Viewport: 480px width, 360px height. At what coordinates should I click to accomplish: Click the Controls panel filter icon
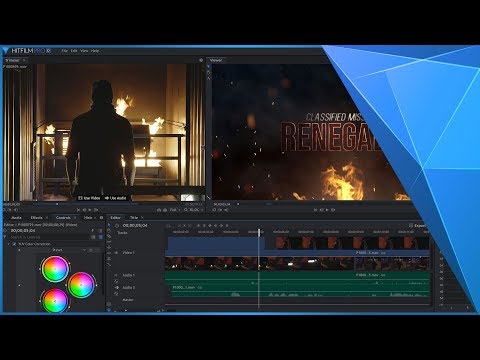(x=5, y=237)
